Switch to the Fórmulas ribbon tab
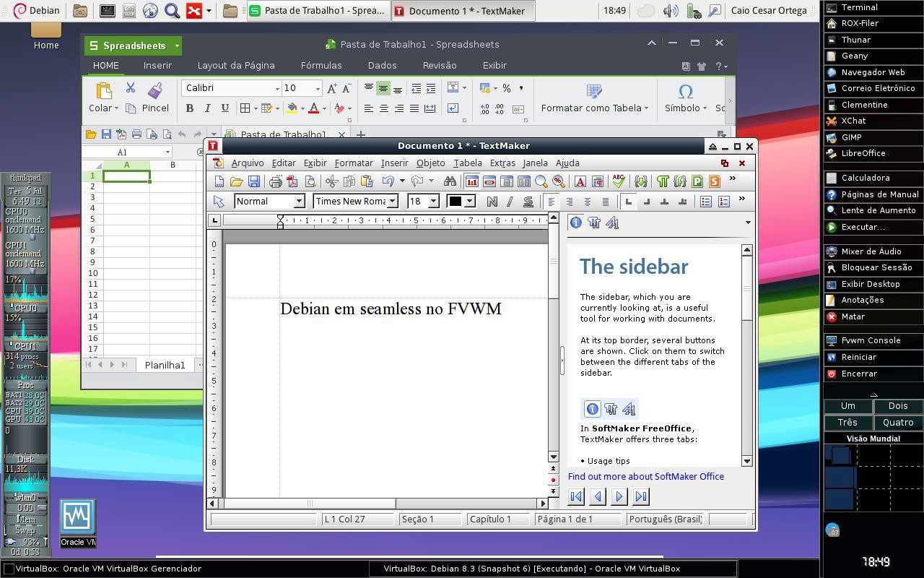The width and height of the screenshot is (924, 578). coord(321,65)
